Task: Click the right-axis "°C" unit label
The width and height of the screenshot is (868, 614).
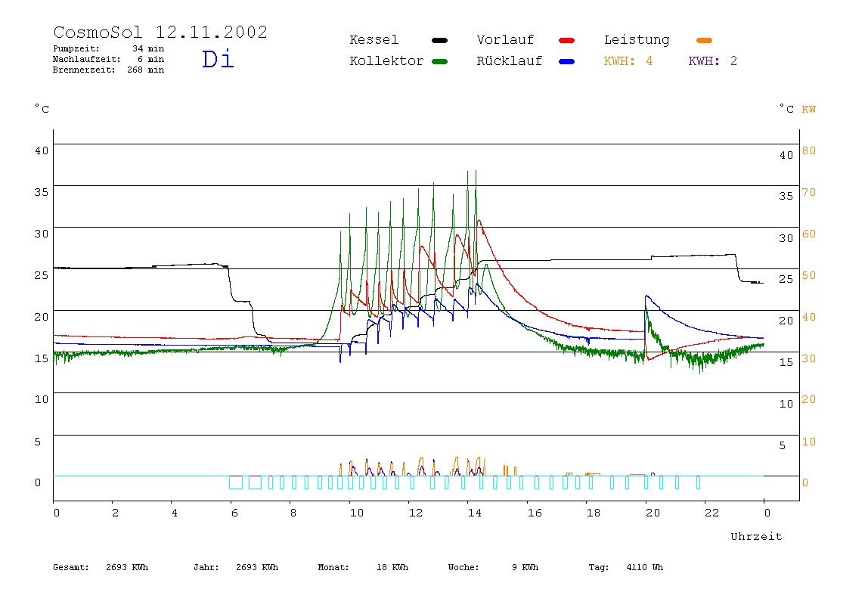Action: coord(786,109)
